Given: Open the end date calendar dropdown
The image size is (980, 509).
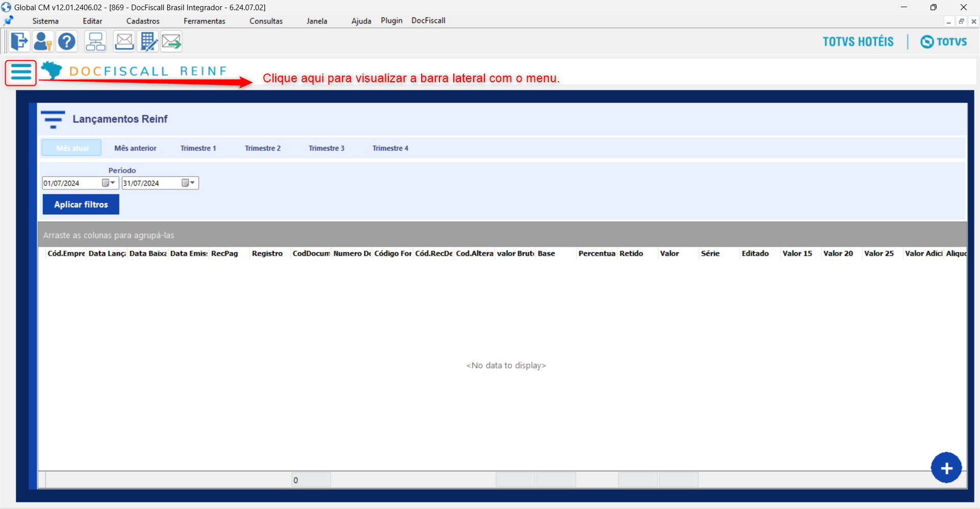Looking at the screenshot, I should (189, 183).
